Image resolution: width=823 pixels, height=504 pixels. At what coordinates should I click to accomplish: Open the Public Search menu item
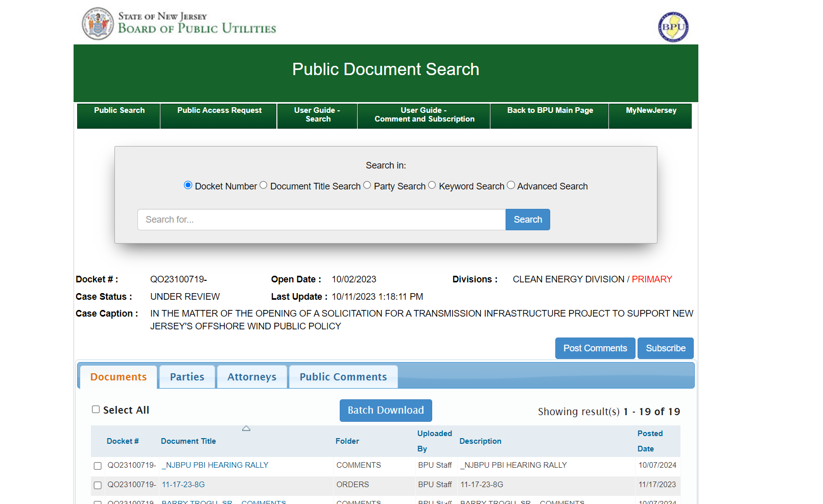click(x=119, y=116)
